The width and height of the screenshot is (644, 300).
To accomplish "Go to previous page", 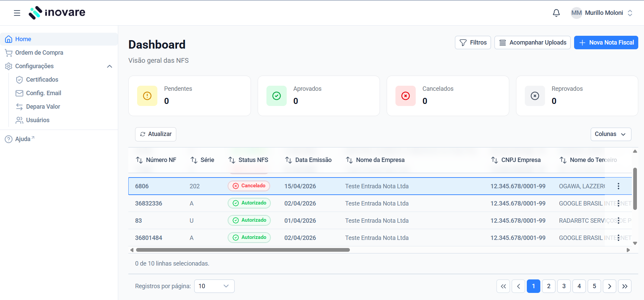I will tap(518, 286).
